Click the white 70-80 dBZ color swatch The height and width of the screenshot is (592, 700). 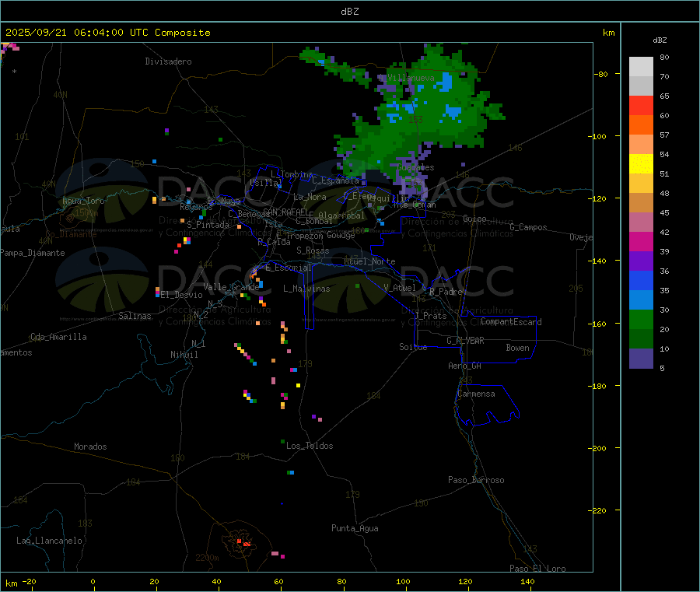641,67
